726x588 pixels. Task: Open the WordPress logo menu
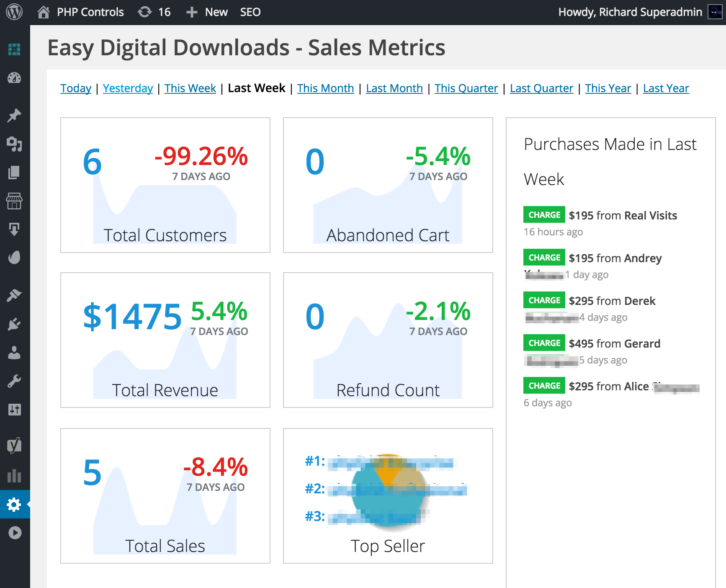(14, 12)
